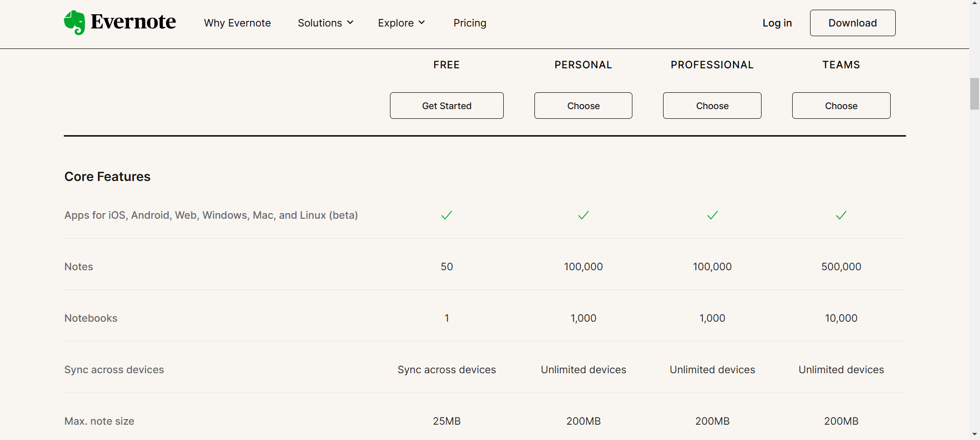The width and height of the screenshot is (980, 440).
Task: Click the Sync across devices row label
Action: coord(114,370)
